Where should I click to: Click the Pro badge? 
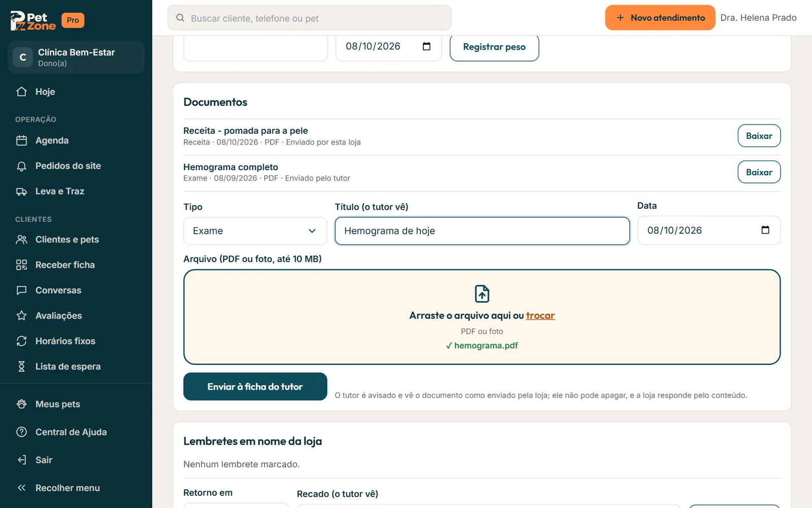(73, 20)
